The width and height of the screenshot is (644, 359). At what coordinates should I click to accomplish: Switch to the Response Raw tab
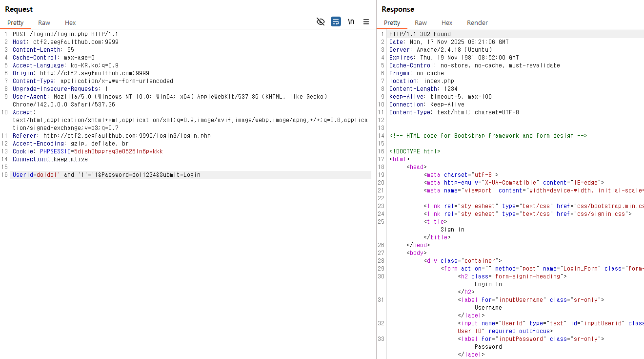pyautogui.click(x=421, y=23)
